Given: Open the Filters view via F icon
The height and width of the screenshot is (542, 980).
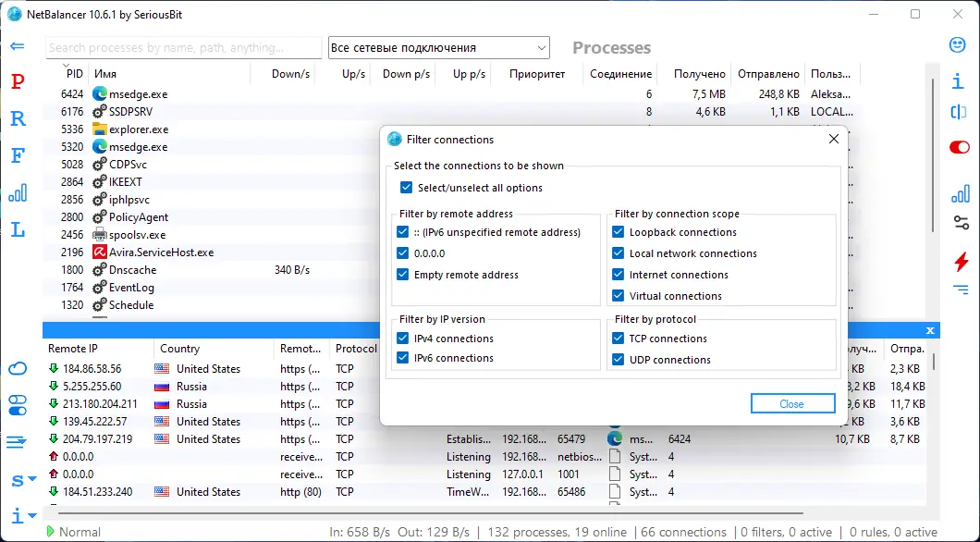Looking at the screenshot, I should (x=18, y=155).
